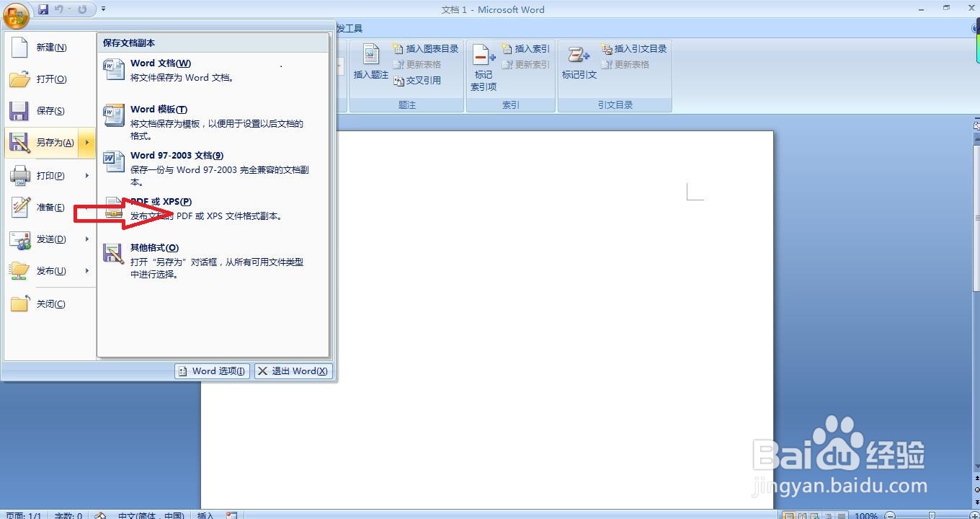Screen dimensions: 980x519
Task: Choose 保存(S) in the Office menu
Action: (x=50, y=111)
